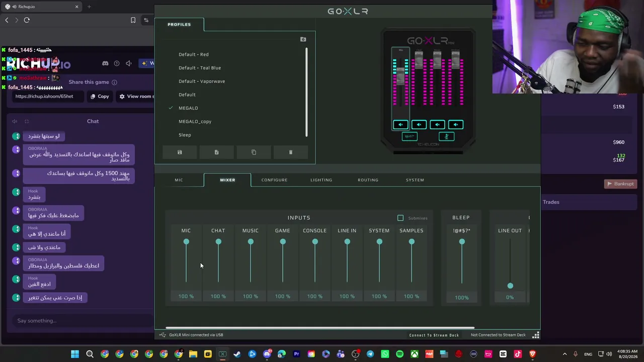The height and width of the screenshot is (362, 644).
Task: Open the Configure tab
Action: 274,180
